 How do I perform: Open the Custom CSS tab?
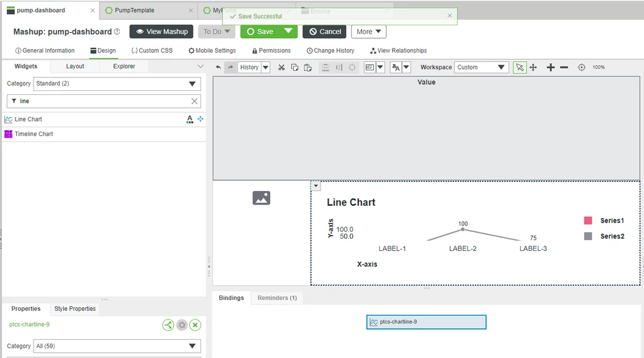pos(152,50)
